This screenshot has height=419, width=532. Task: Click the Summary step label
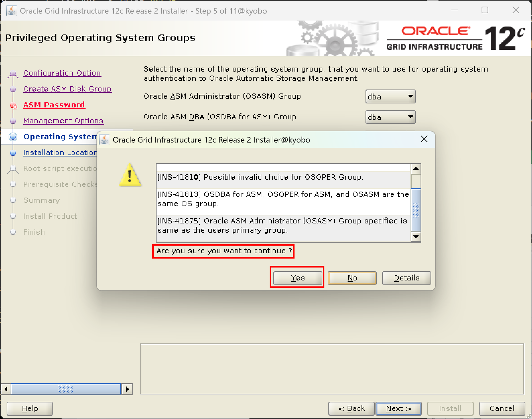[41, 200]
